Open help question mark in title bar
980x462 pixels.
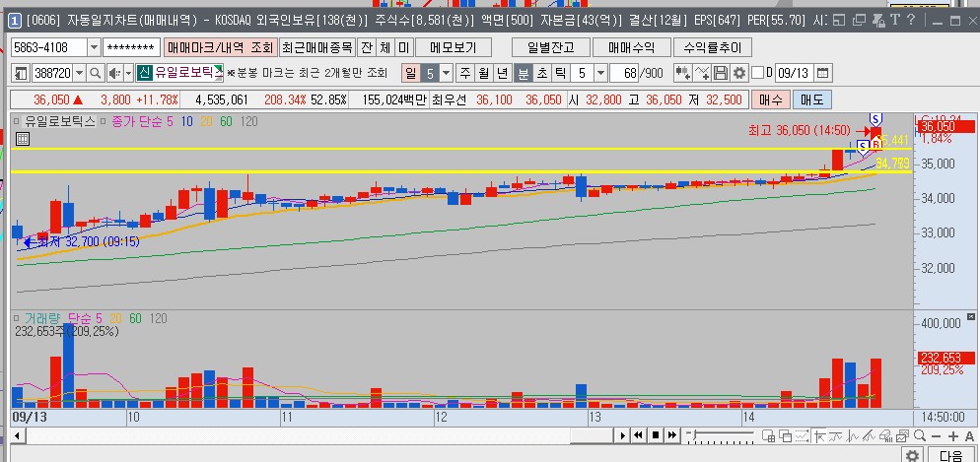tap(911, 20)
